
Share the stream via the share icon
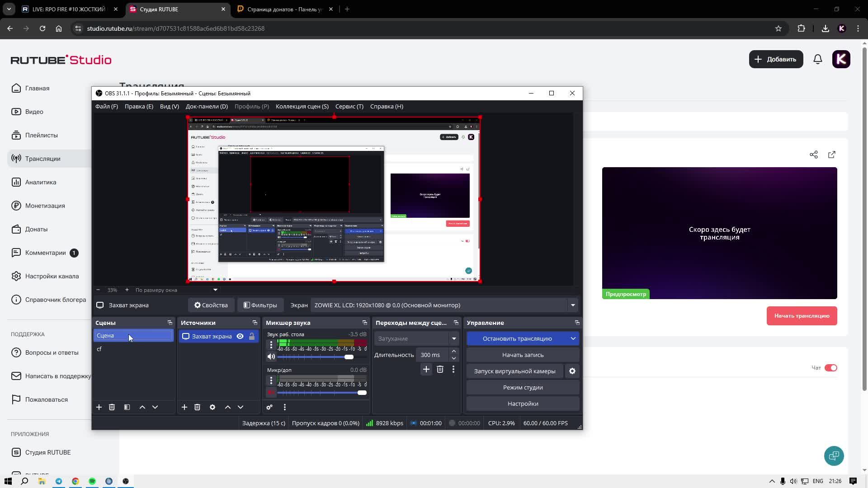tap(814, 155)
